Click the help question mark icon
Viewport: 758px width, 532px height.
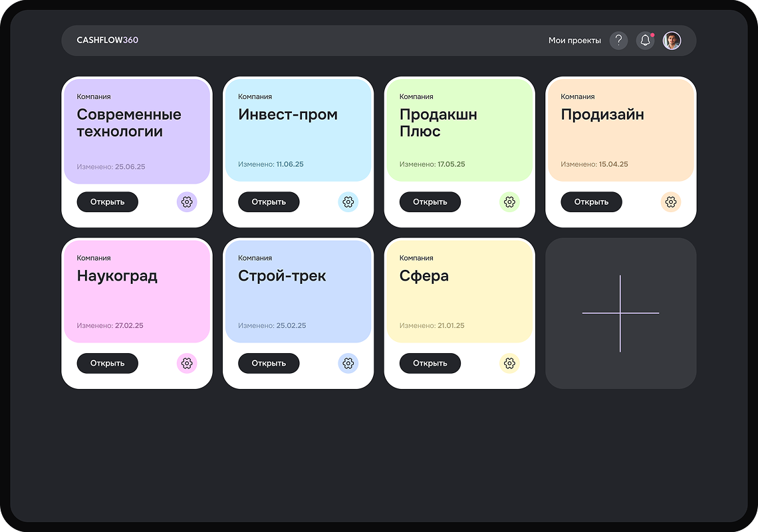(618, 41)
